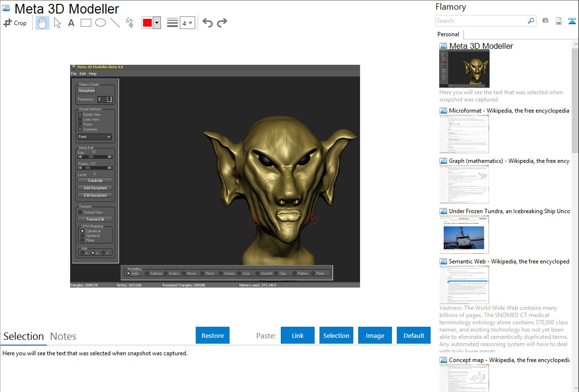The image size is (579, 392).
Task: Redo the last undone action
Action: (222, 23)
